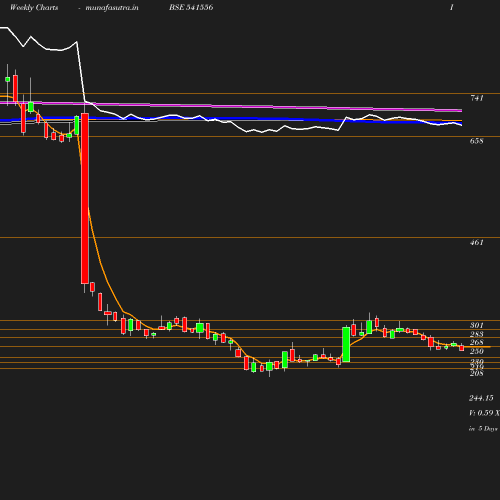Click the 'in 5 Days' text
500x500 pixels.
pos(483,429)
